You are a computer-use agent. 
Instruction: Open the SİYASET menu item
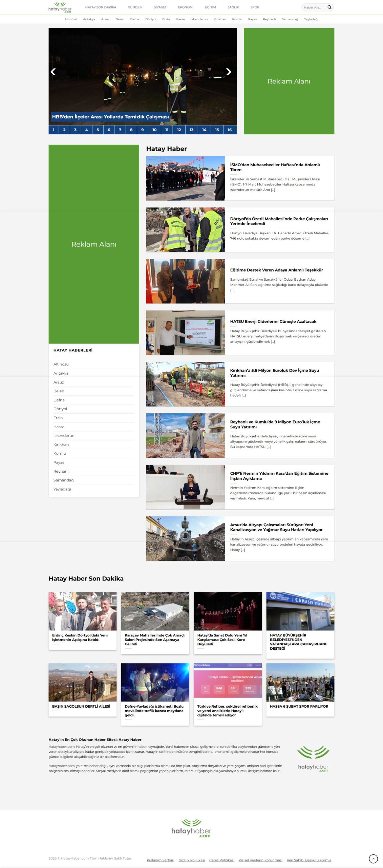point(160,7)
